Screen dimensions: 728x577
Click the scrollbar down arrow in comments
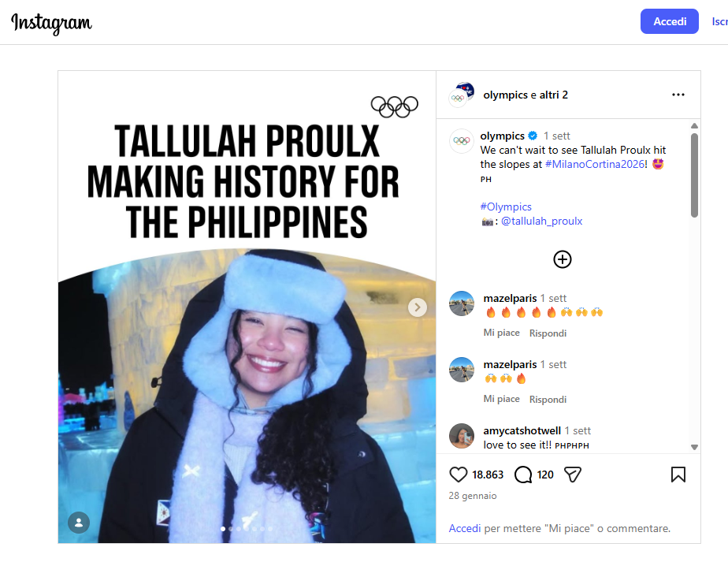[x=694, y=448]
